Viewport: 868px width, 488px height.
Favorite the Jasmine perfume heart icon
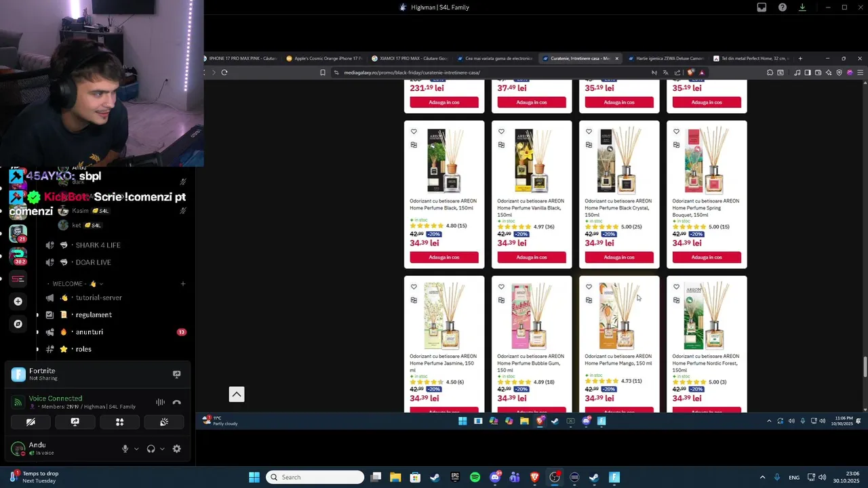click(414, 287)
